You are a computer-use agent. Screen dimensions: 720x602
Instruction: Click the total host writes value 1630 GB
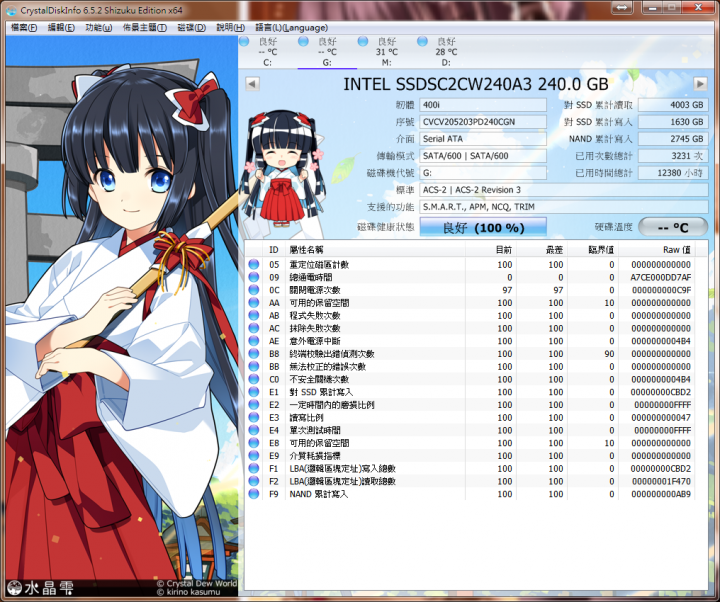[x=673, y=122]
